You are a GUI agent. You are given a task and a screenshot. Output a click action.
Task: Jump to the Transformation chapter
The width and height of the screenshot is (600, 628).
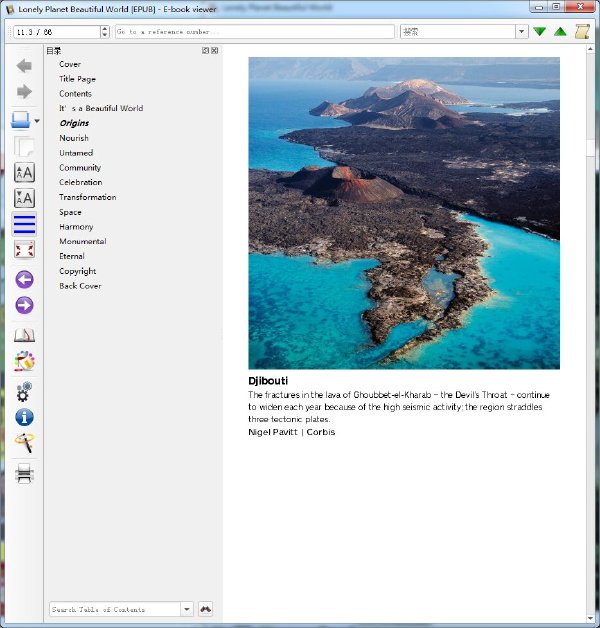(88, 197)
